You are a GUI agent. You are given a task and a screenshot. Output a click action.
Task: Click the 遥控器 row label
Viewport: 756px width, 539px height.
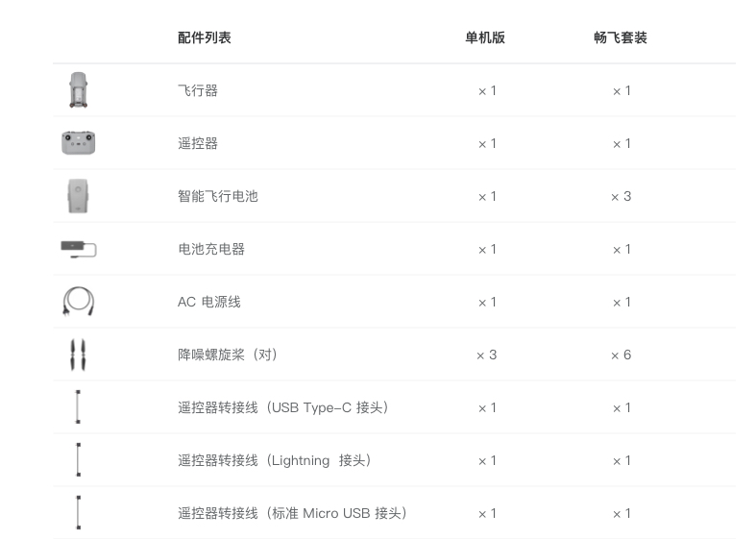[x=198, y=143]
